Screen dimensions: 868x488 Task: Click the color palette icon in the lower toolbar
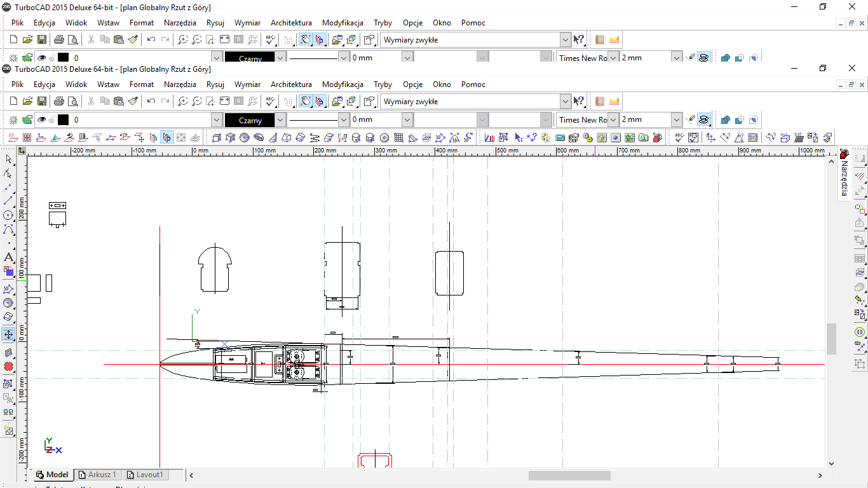pos(546,137)
